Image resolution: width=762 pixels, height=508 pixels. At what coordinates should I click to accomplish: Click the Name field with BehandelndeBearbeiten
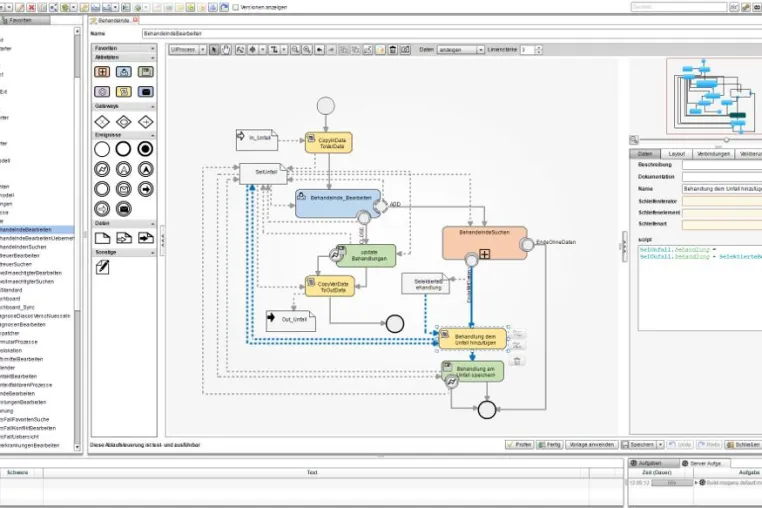(x=452, y=34)
